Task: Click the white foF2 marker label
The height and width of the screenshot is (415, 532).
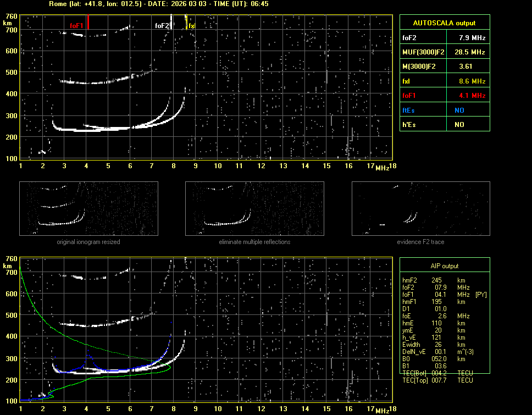Action: 162,26
